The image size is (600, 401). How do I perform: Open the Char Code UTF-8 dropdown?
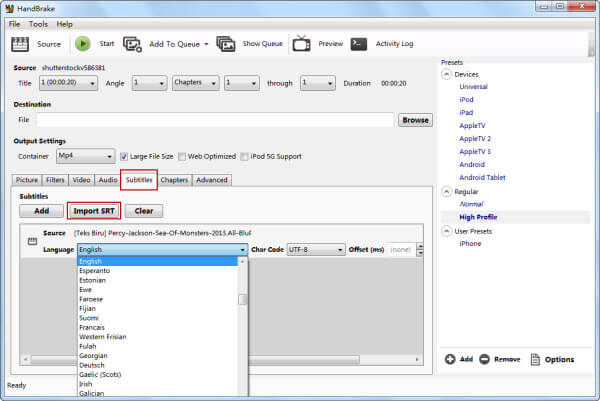(x=316, y=249)
